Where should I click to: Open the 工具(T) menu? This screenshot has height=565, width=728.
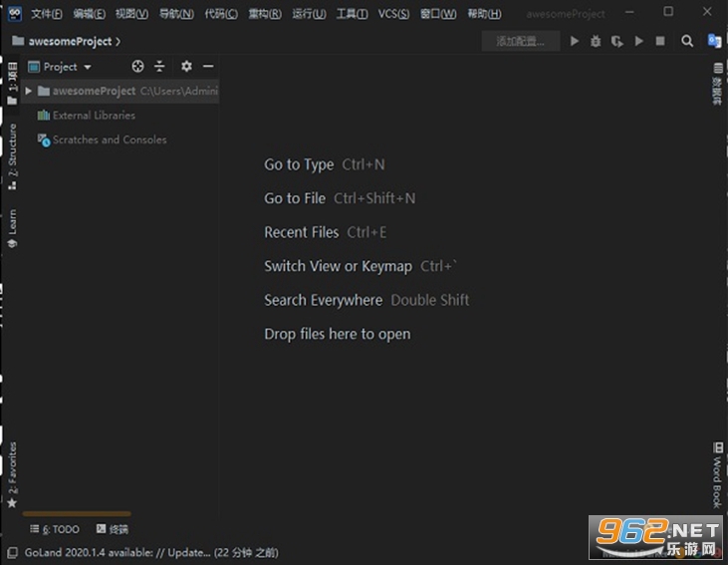pyautogui.click(x=352, y=14)
